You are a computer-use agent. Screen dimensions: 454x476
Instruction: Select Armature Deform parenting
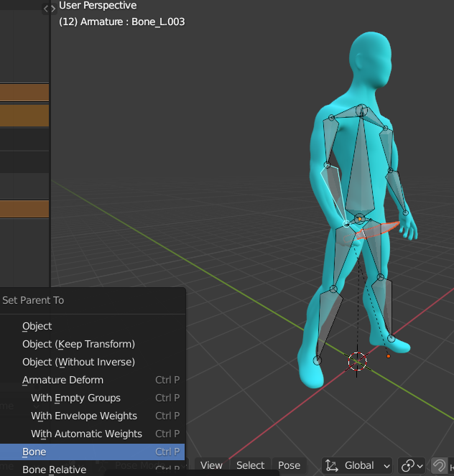click(62, 380)
